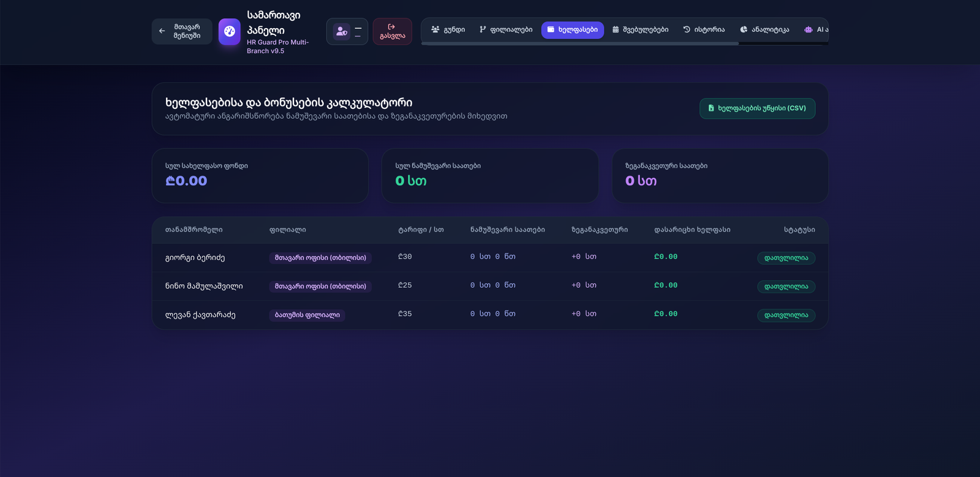Click the ტარიფი / სთ column header
Viewport: 980px width, 477px height.
[x=421, y=230]
